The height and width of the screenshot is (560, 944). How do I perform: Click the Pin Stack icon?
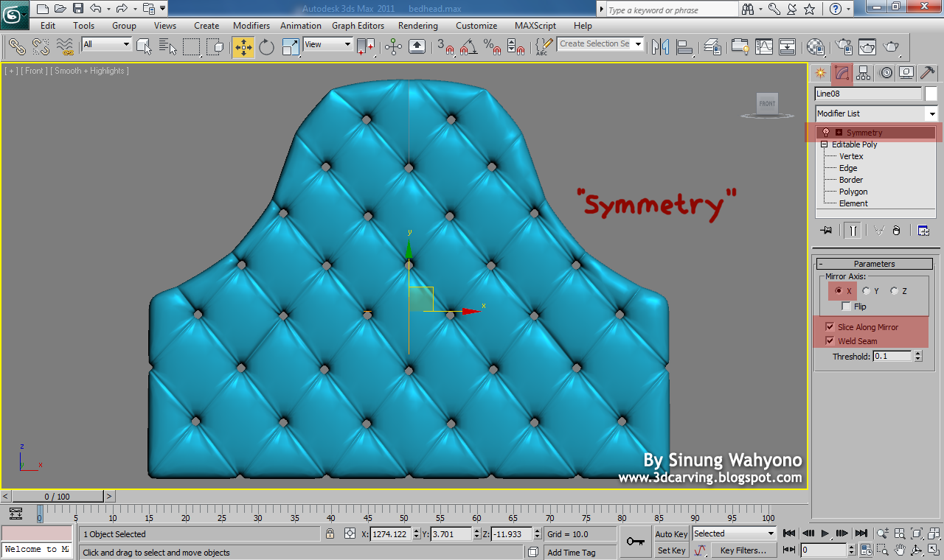[x=826, y=231]
